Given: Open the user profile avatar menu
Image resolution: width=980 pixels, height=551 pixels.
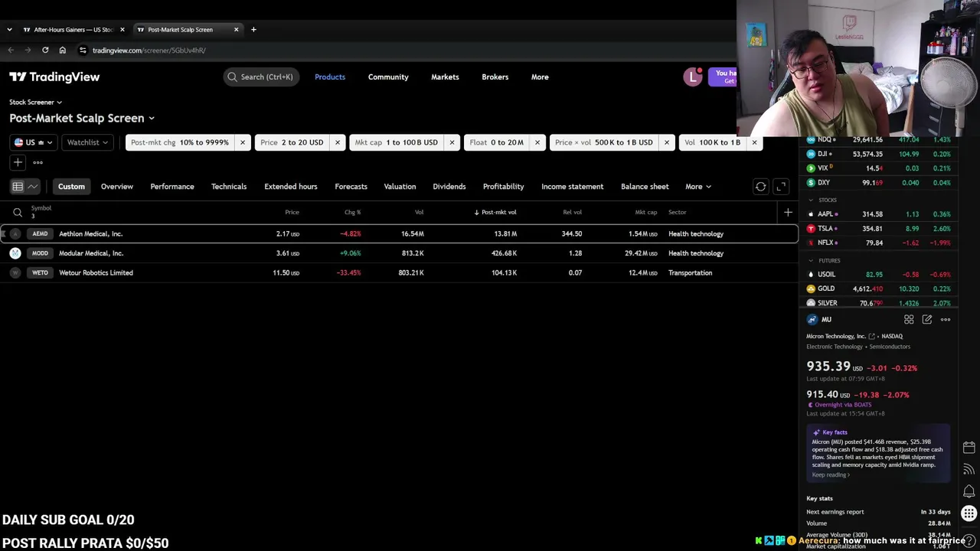Looking at the screenshot, I should pos(693,77).
